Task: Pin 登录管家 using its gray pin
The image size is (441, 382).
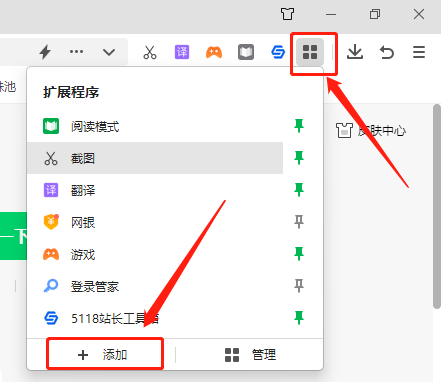Action: pyautogui.click(x=299, y=286)
